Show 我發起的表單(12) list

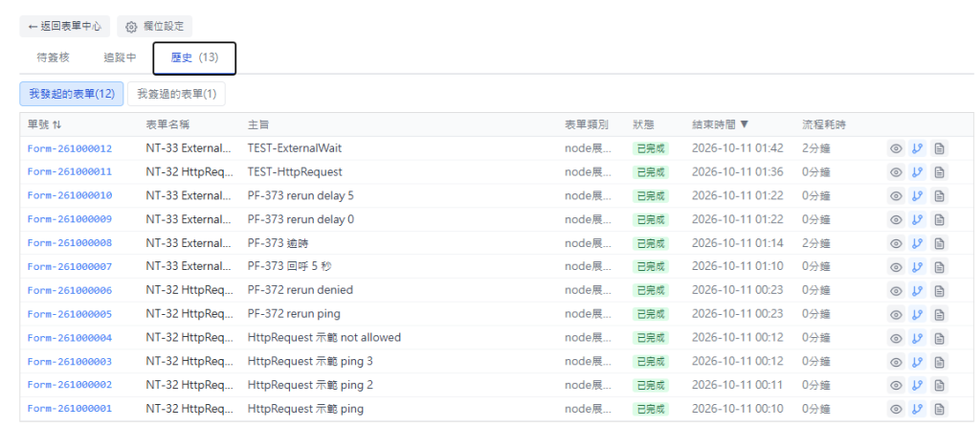[x=71, y=94]
